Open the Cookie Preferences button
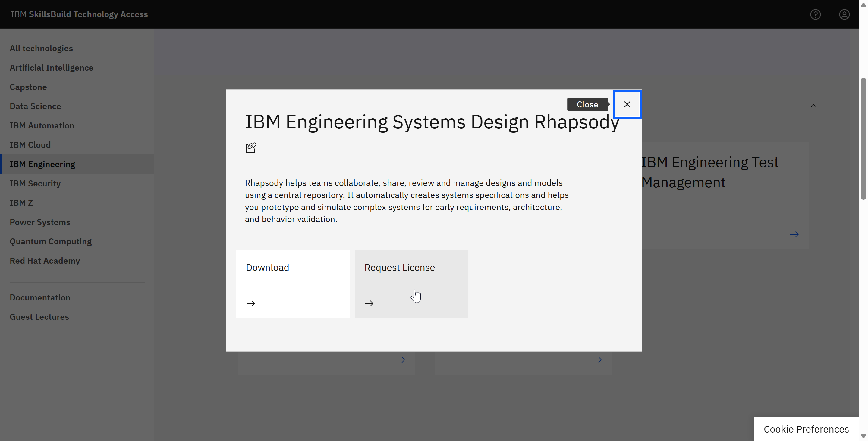The height and width of the screenshot is (441, 868). (806, 429)
